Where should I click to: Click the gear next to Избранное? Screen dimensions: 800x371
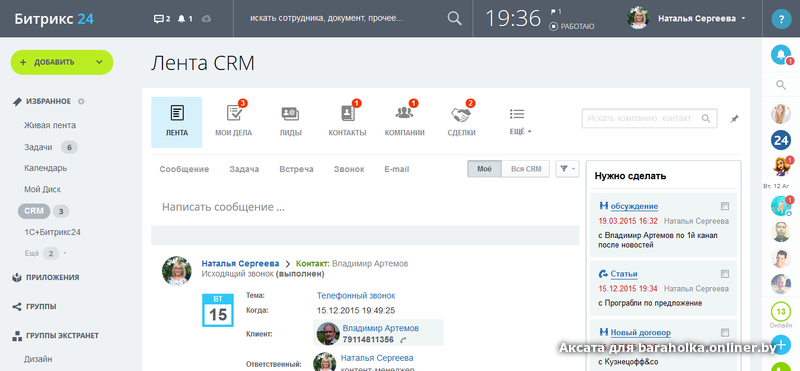pos(81,102)
